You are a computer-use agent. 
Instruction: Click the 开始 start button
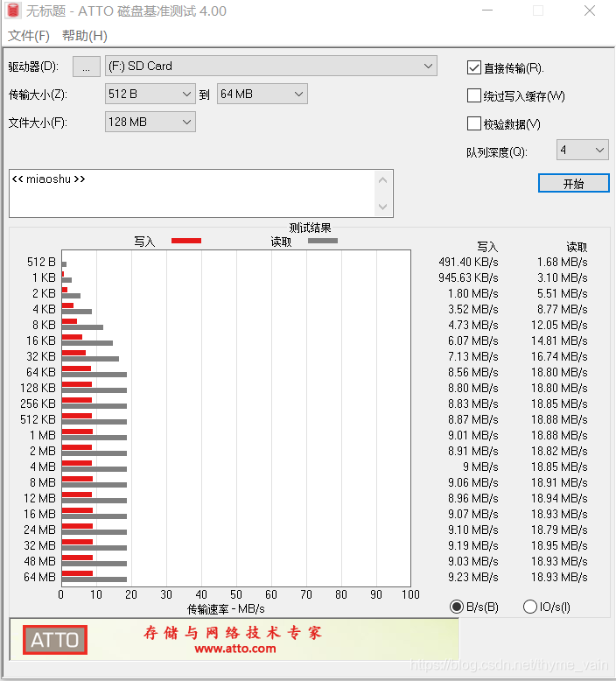(574, 183)
